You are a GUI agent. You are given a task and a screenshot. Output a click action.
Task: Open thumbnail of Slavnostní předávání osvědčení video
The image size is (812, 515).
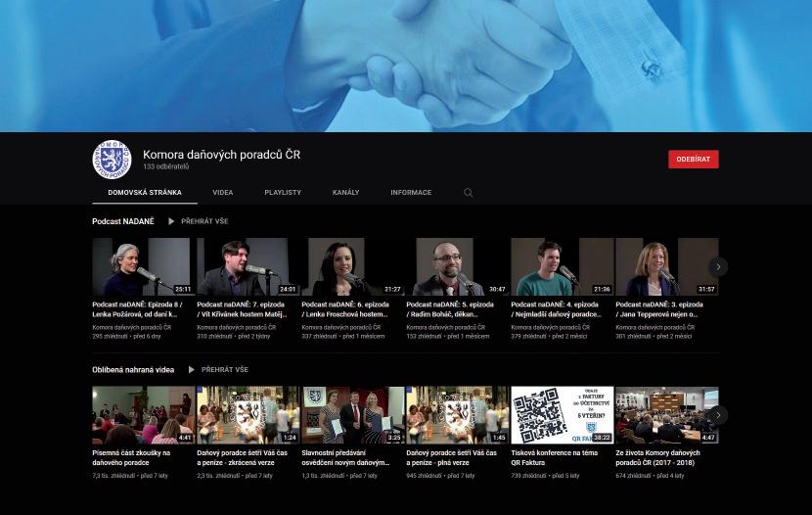(x=352, y=415)
